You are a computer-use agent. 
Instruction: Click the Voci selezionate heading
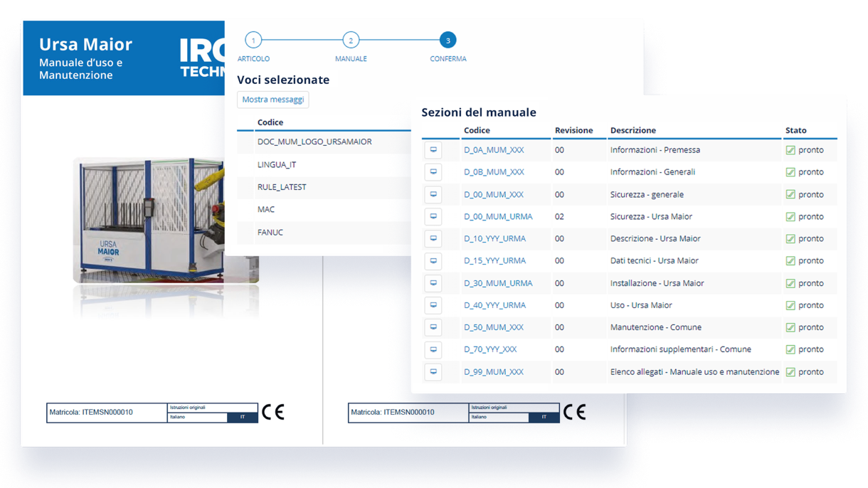(x=283, y=80)
